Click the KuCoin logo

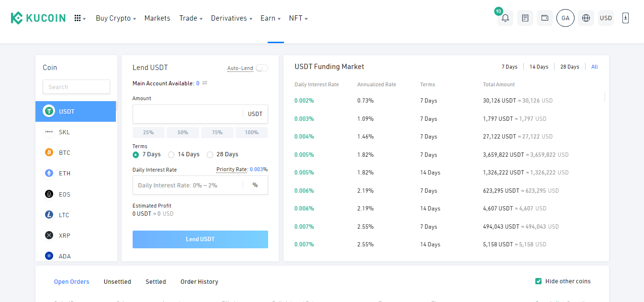tap(38, 18)
